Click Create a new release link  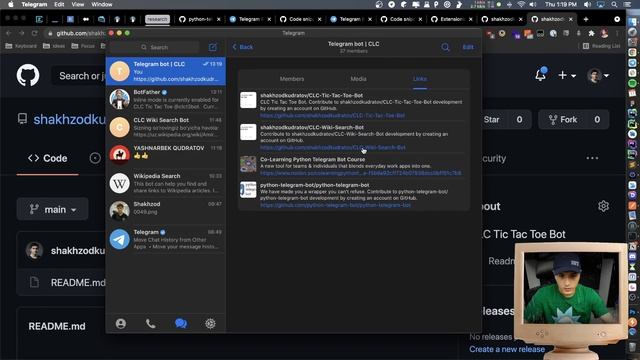pos(507,349)
